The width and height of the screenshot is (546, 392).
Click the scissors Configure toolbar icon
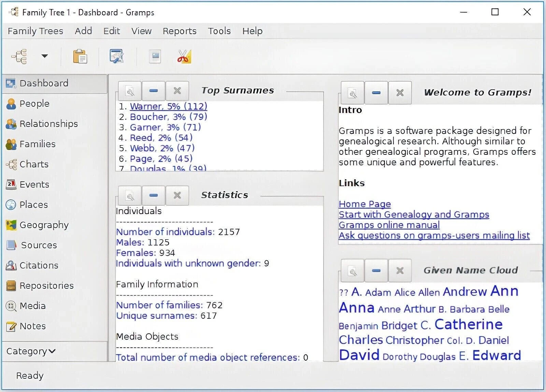(184, 56)
